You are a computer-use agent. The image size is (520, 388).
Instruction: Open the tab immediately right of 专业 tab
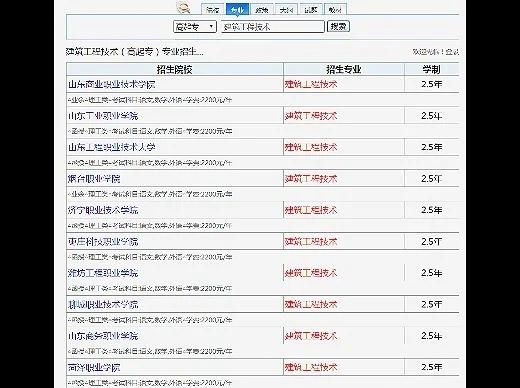(x=262, y=9)
